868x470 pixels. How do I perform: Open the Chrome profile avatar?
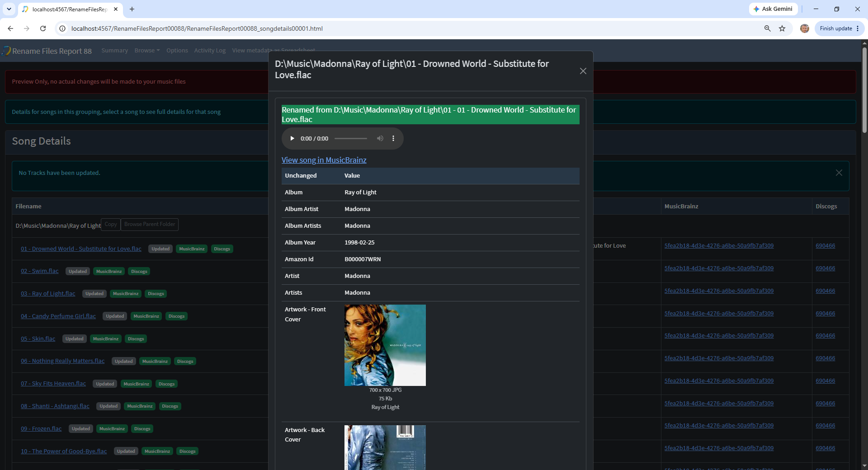(805, 28)
